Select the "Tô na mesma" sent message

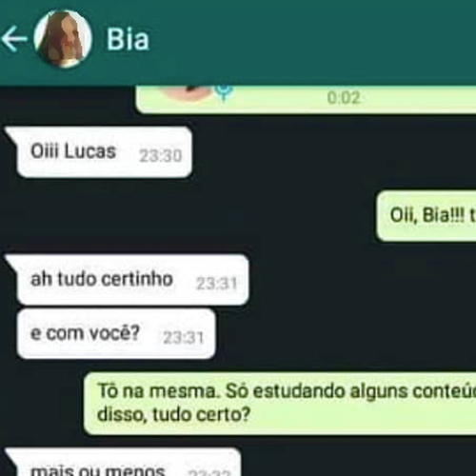point(280,404)
